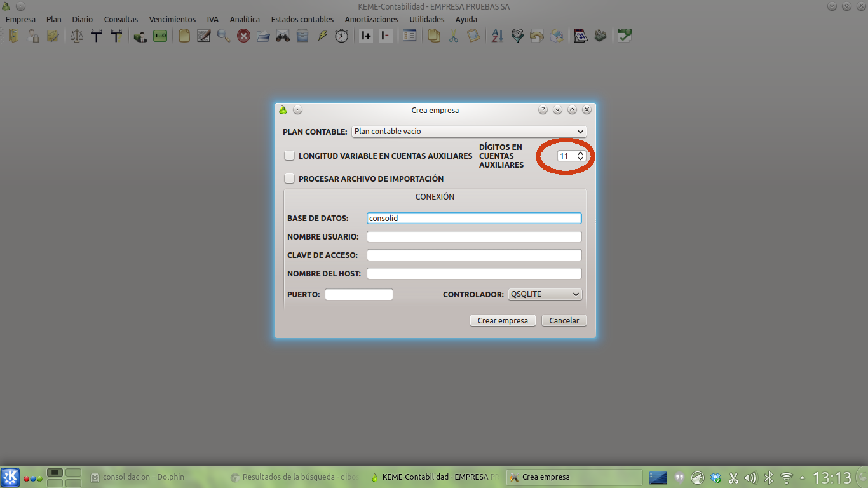Open the Plan menu
Viewport: 868px width, 488px height.
pyautogui.click(x=54, y=20)
